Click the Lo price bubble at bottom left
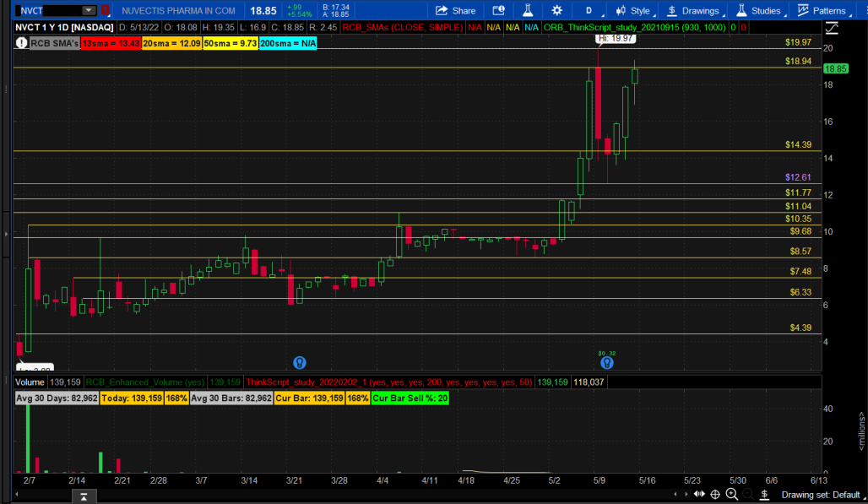Viewport: 868px width, 504px height. (x=35, y=367)
